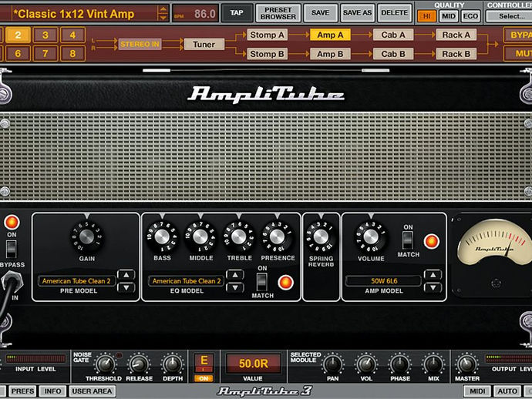Open the preset name stepper arrows

(x=163, y=13)
